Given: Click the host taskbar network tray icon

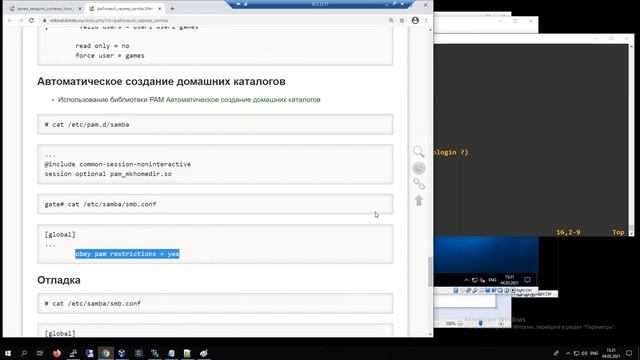Looking at the screenshot, I should tap(576, 353).
